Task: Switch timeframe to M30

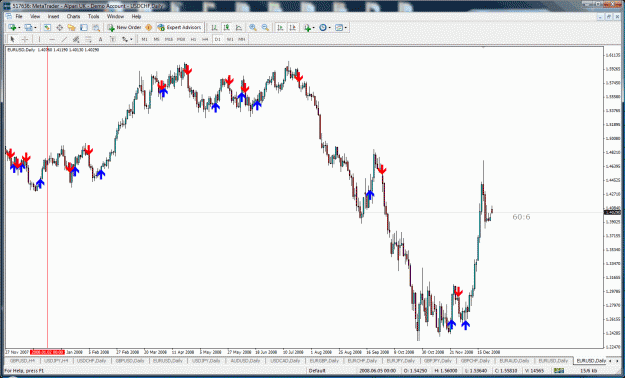Action: (x=181, y=39)
